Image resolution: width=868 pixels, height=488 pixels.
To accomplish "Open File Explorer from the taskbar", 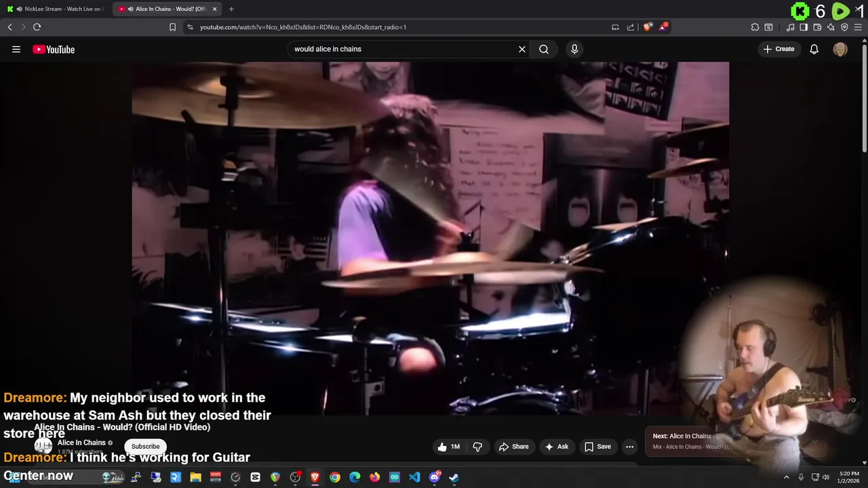I will [195, 477].
